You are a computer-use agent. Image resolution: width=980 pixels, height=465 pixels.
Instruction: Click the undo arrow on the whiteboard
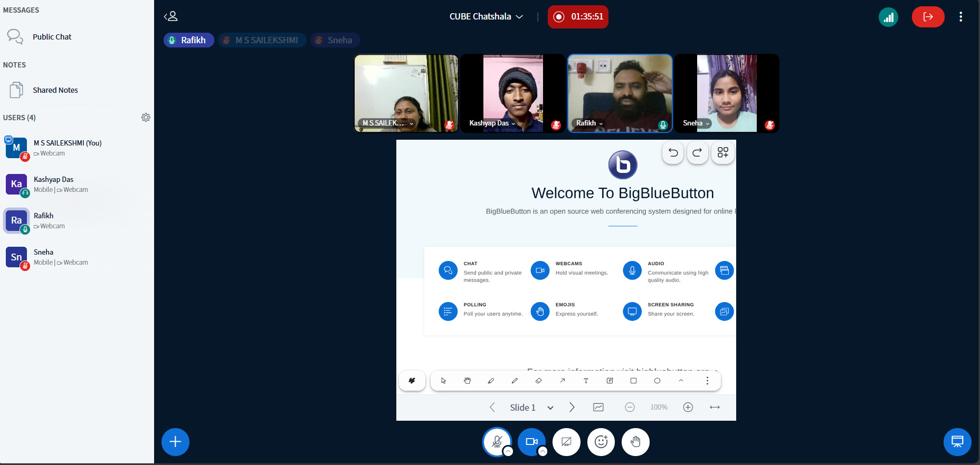point(673,153)
